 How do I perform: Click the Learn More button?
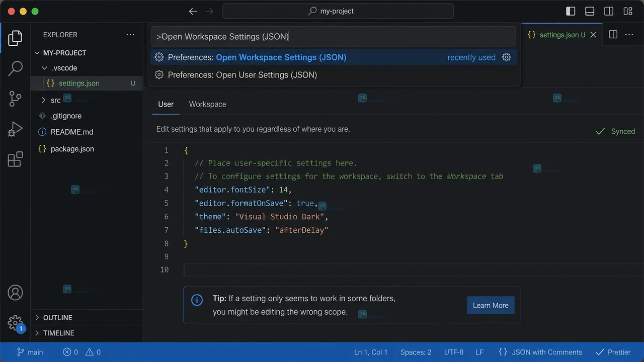491,305
